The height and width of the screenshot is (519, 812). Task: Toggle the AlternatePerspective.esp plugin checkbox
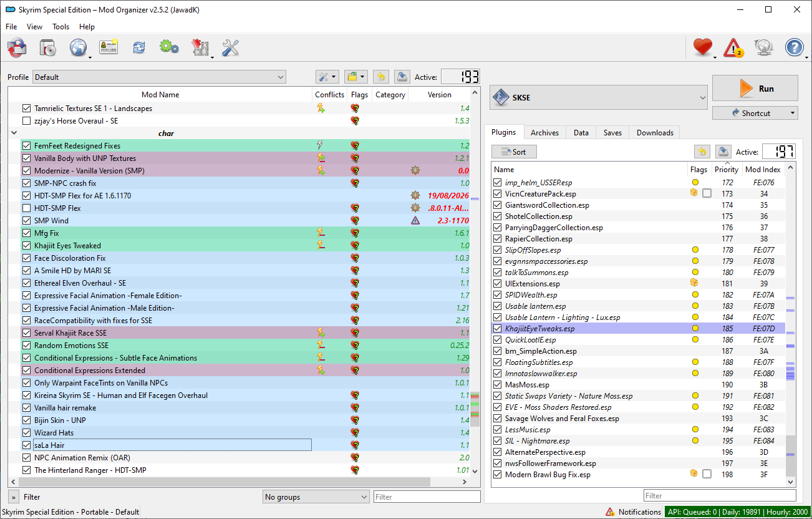pos(497,452)
